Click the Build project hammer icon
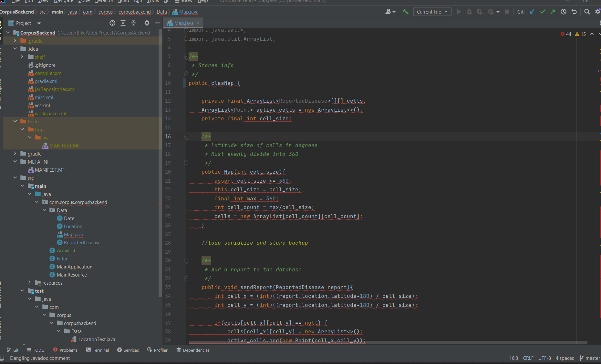The image size is (601, 364). coord(405,12)
